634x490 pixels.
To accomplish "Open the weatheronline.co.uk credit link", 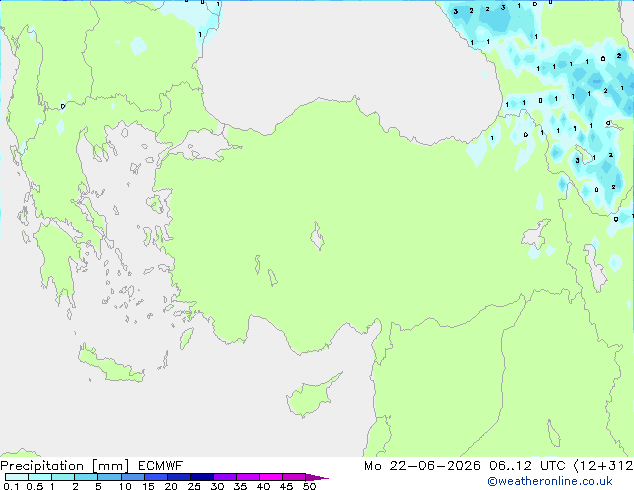I will [550, 481].
